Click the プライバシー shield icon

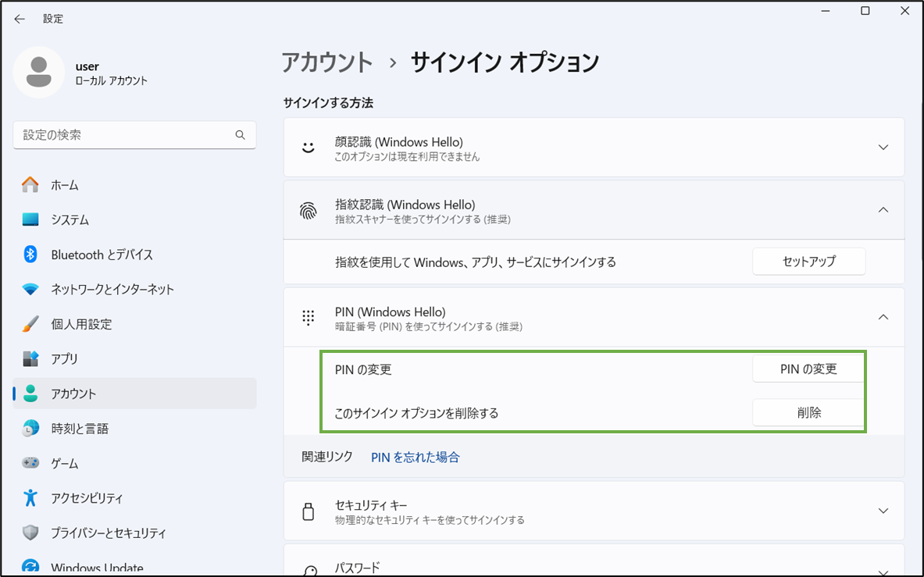[30, 532]
